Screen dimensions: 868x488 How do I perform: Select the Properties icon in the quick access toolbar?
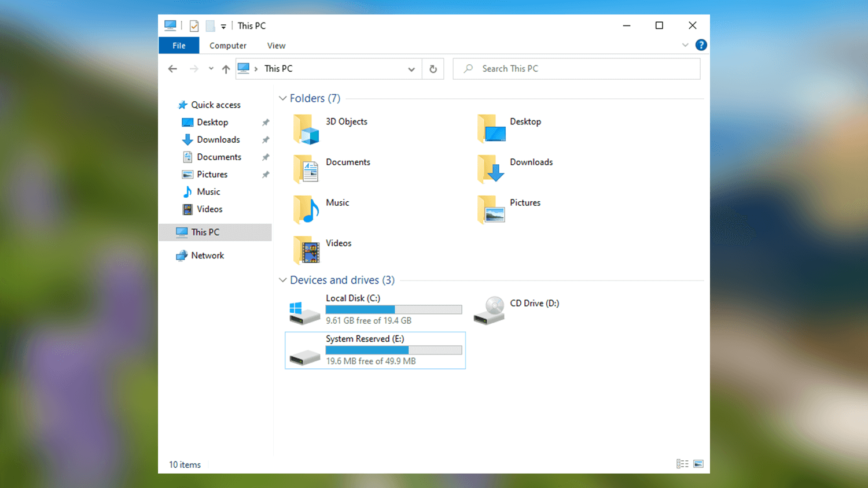click(194, 25)
